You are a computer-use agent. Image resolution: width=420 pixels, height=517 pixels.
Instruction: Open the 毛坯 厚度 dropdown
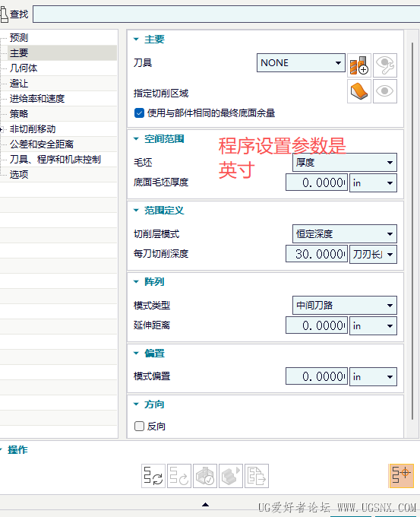pyautogui.click(x=345, y=162)
